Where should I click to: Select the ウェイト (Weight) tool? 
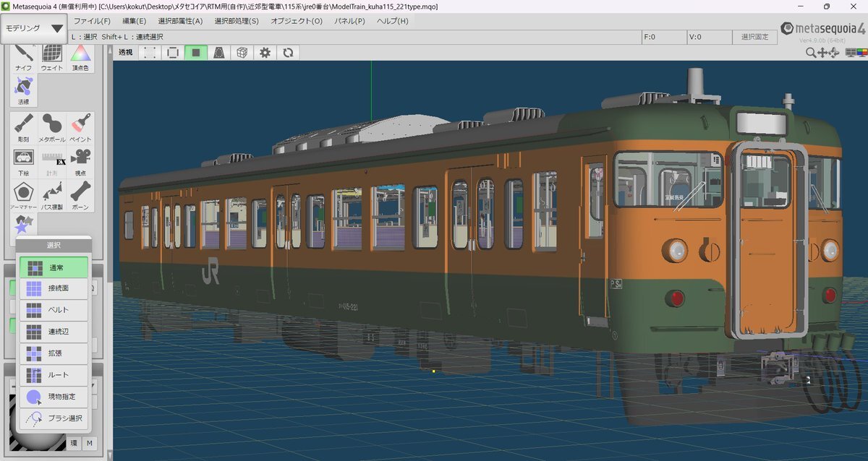(52, 58)
